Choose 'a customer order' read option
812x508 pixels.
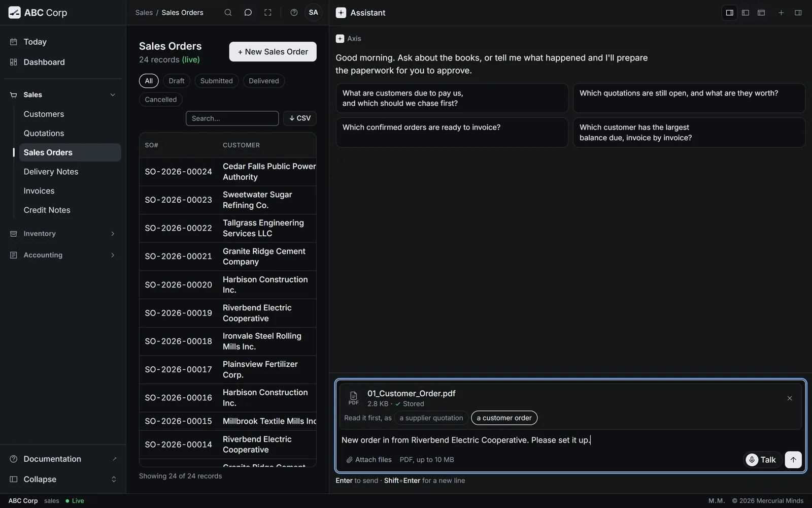coord(504,418)
